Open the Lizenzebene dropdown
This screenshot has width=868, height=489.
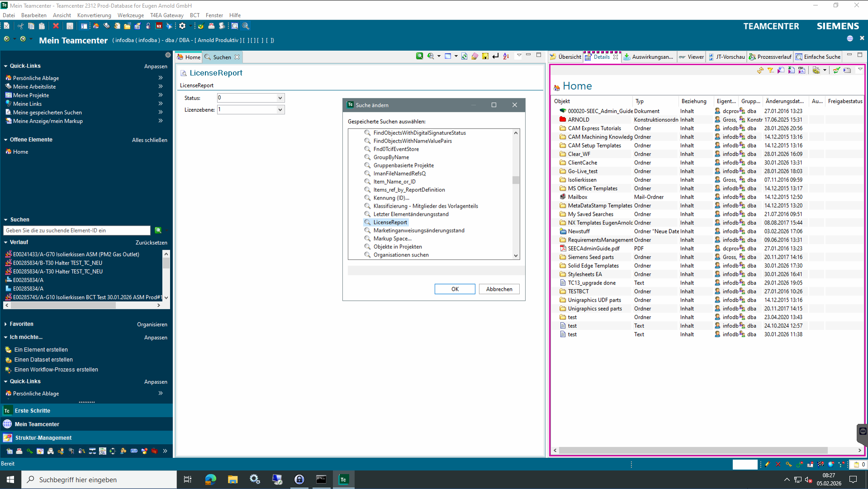point(280,110)
